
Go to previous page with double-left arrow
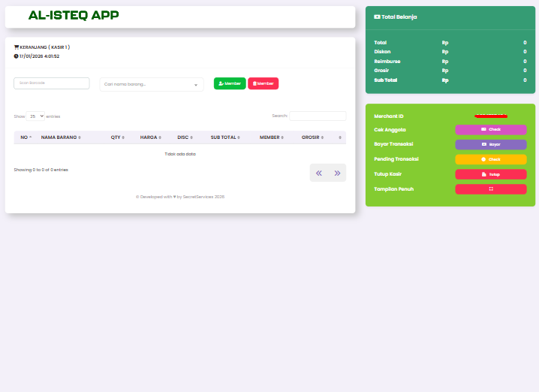click(x=319, y=173)
